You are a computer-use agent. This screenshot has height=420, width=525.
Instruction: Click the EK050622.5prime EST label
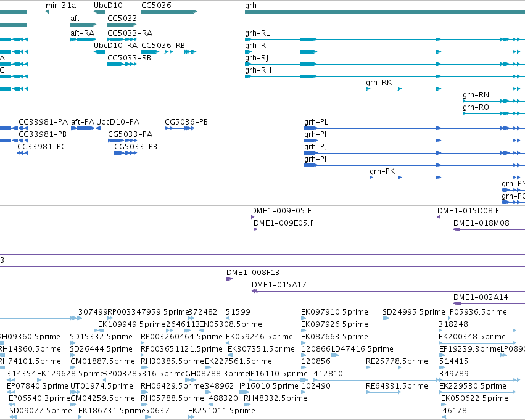tap(474, 399)
